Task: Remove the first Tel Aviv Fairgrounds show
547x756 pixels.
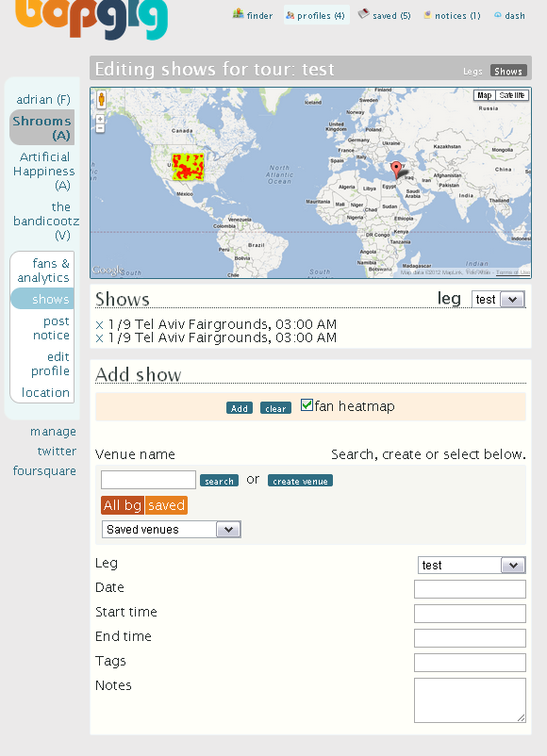Action: pos(99,325)
